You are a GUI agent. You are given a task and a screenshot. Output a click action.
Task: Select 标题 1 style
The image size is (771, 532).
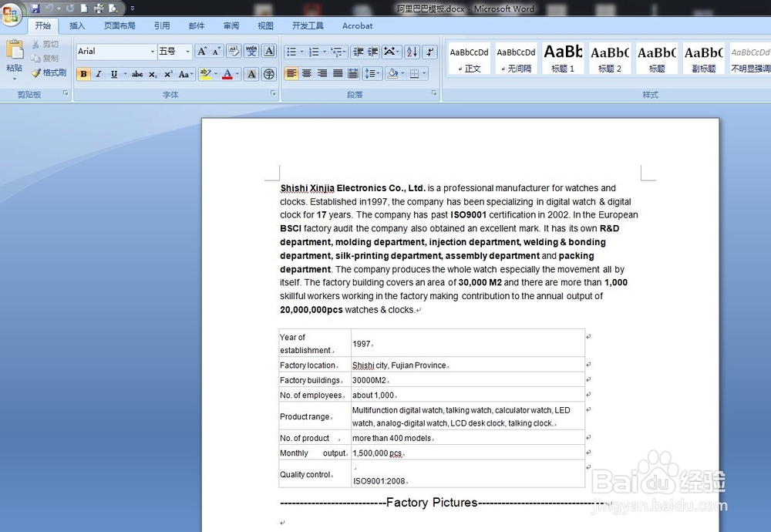[563, 58]
